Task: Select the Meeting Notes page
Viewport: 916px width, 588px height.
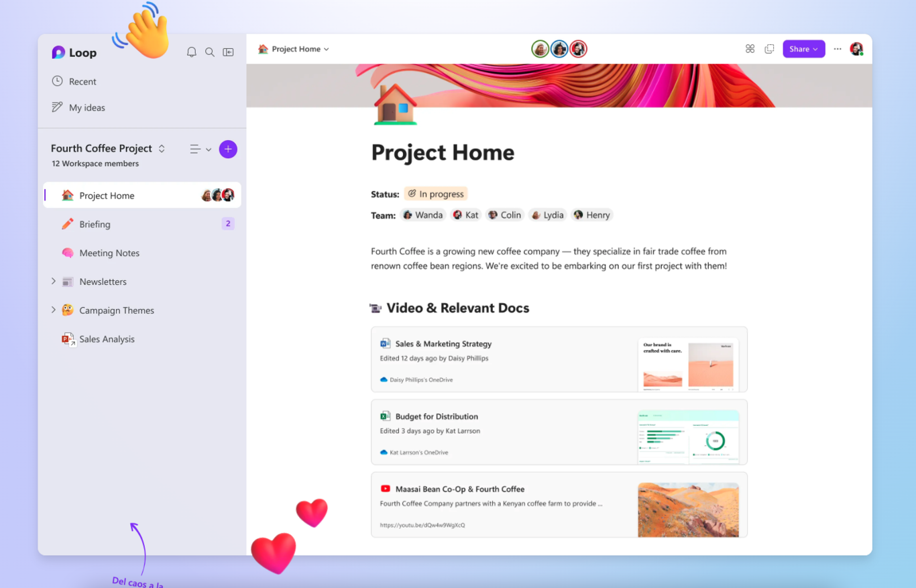Action: pos(109,253)
